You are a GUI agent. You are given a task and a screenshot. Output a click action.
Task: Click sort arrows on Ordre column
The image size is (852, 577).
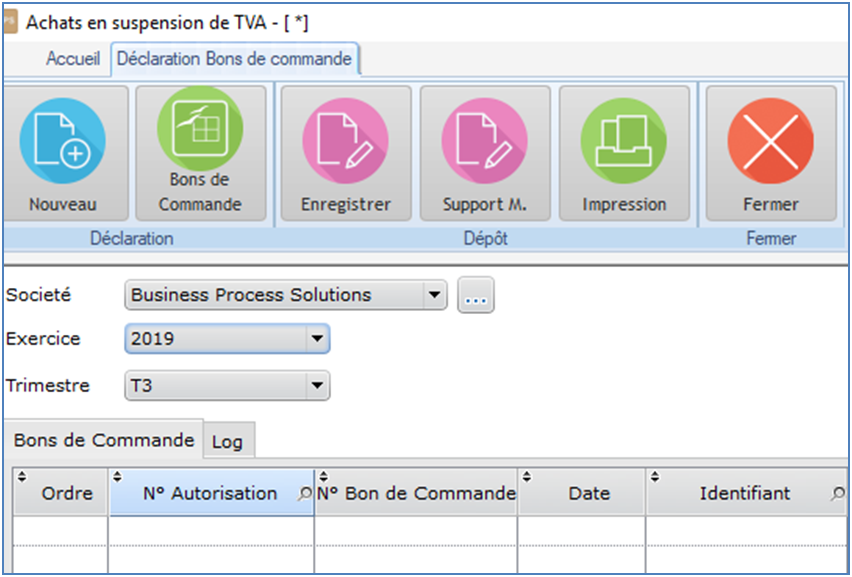(x=22, y=476)
